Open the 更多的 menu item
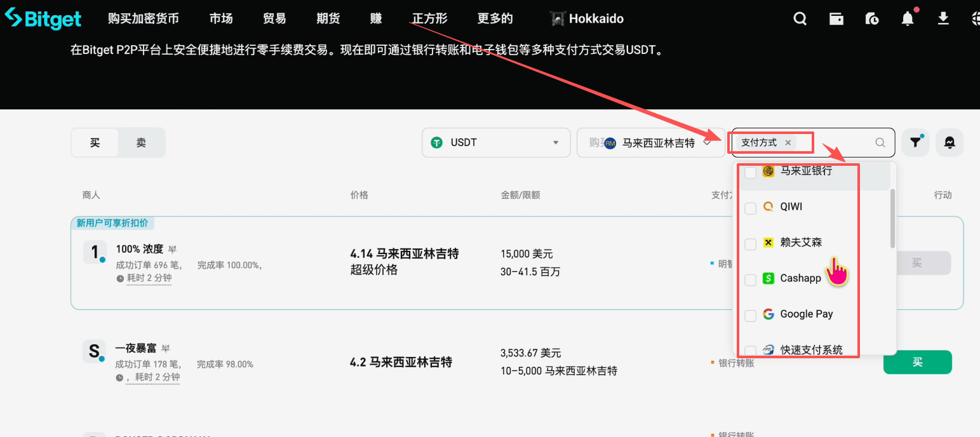 tap(495, 18)
